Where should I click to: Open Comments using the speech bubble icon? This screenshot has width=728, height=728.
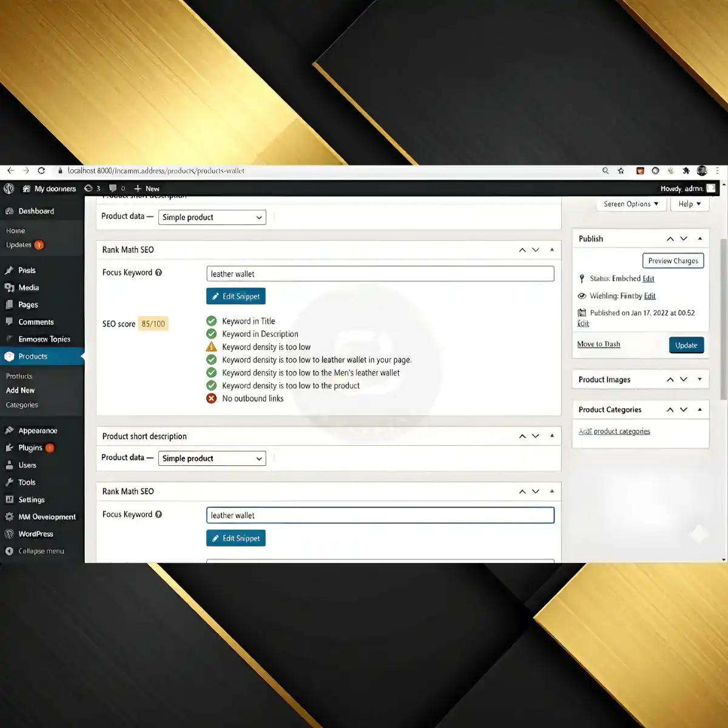[x=9, y=322]
